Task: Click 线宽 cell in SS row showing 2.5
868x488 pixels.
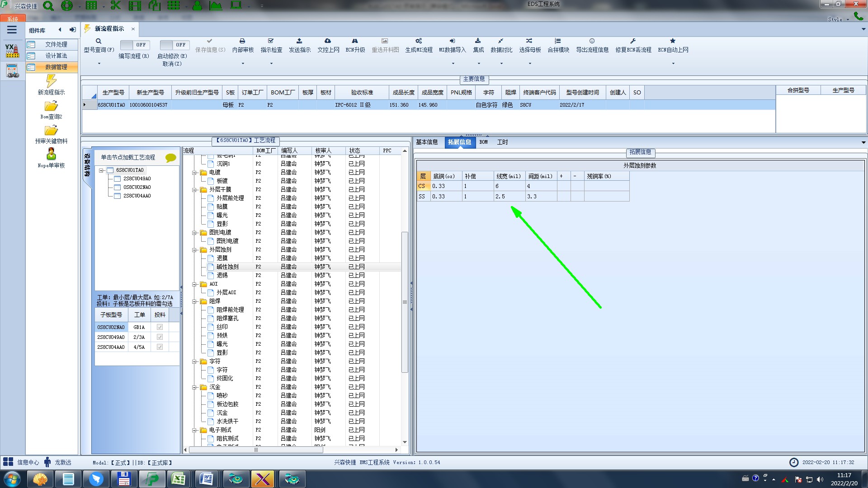Action: 509,197
